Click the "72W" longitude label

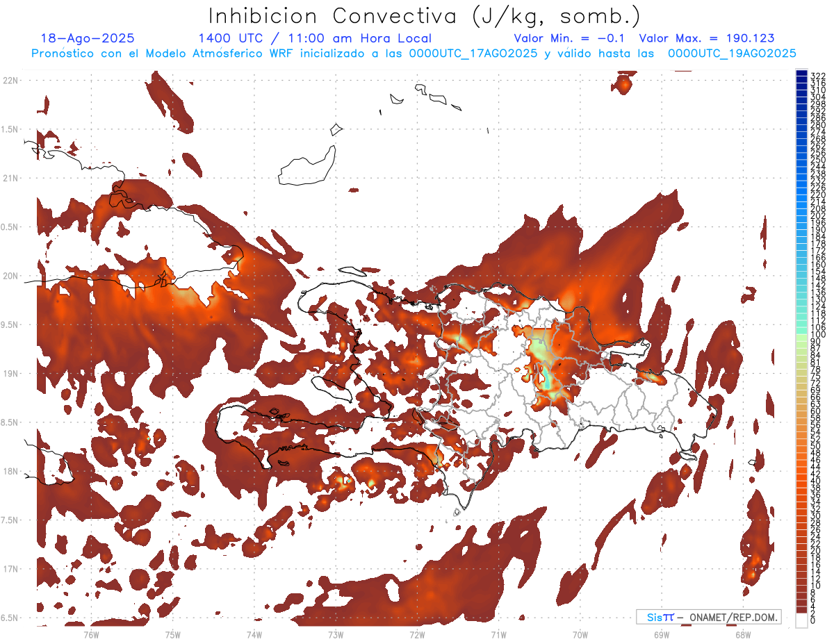(x=417, y=634)
